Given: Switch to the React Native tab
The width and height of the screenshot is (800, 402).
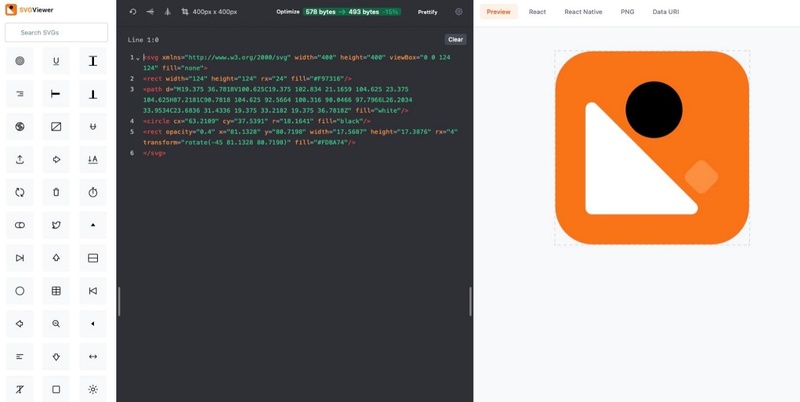Looking at the screenshot, I should tap(583, 12).
